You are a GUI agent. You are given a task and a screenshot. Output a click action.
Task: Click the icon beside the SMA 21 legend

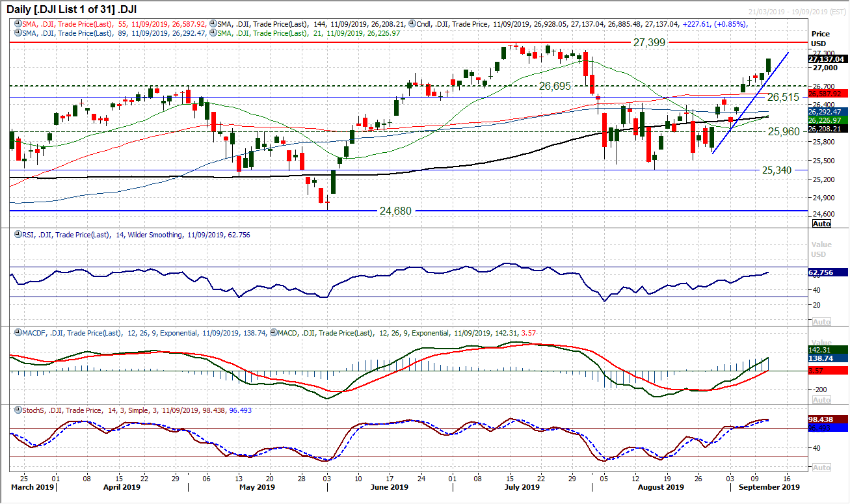(213, 33)
